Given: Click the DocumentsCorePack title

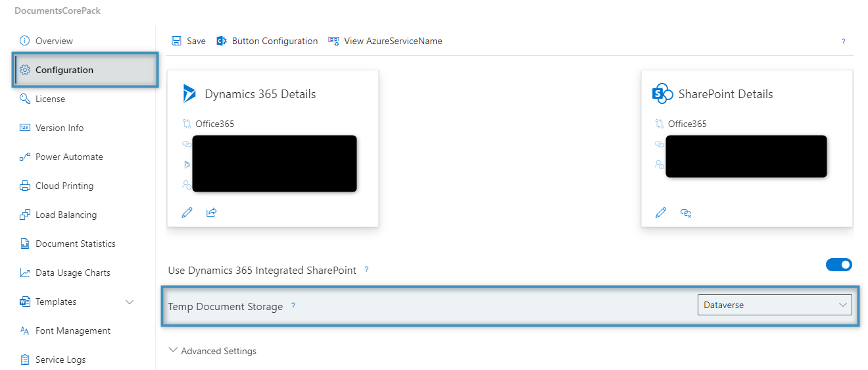Looking at the screenshot, I should (58, 11).
